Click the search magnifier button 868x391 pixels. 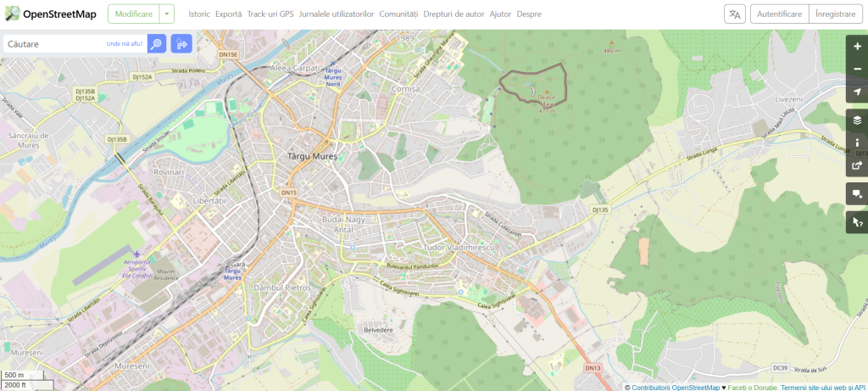pyautogui.click(x=156, y=44)
